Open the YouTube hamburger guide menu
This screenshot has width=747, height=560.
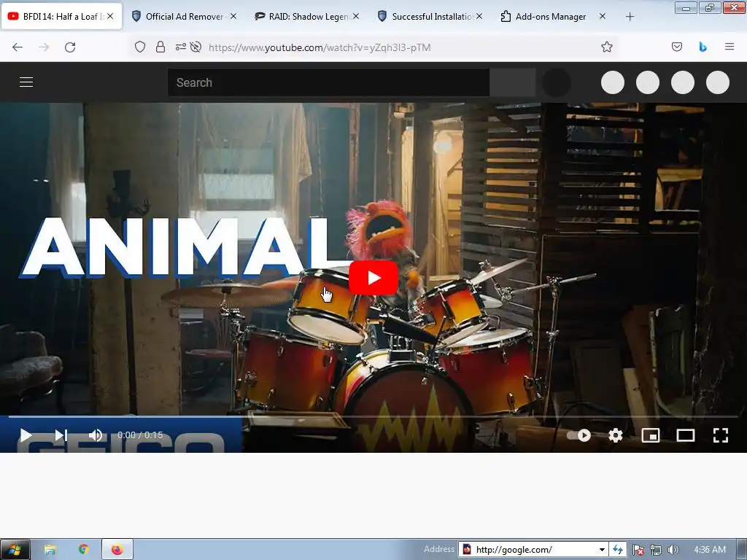click(x=26, y=82)
